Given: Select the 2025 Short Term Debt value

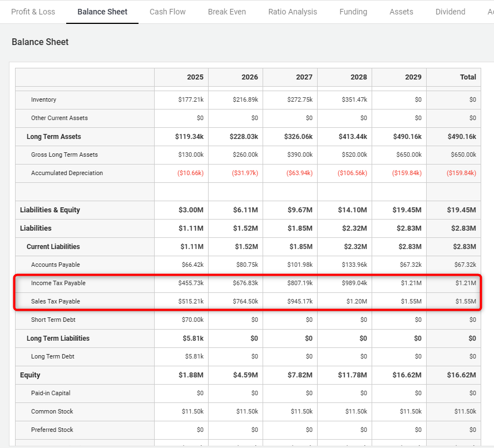Looking at the screenshot, I should click(192, 320).
